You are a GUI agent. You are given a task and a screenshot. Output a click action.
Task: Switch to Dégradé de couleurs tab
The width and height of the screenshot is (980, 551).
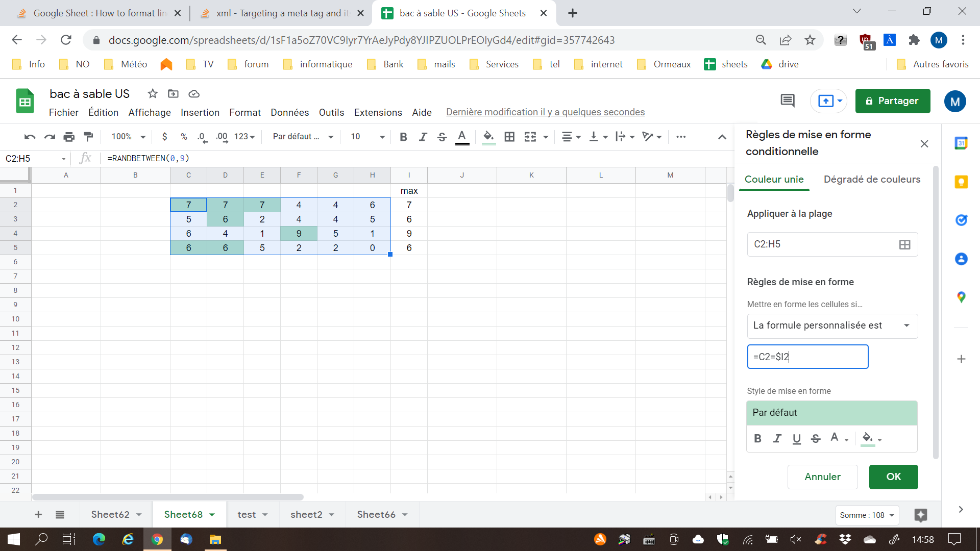(872, 179)
